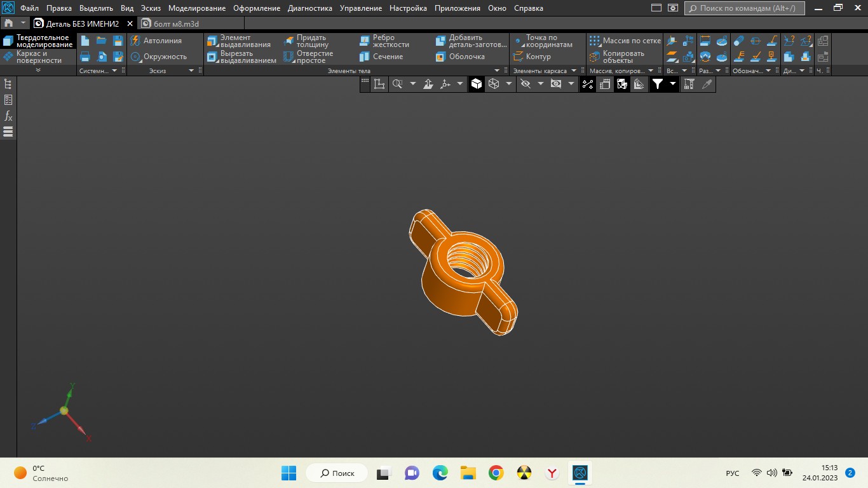This screenshot has width=868, height=488.
Task: Toggle shaded solid cube display mode
Action: [477, 84]
